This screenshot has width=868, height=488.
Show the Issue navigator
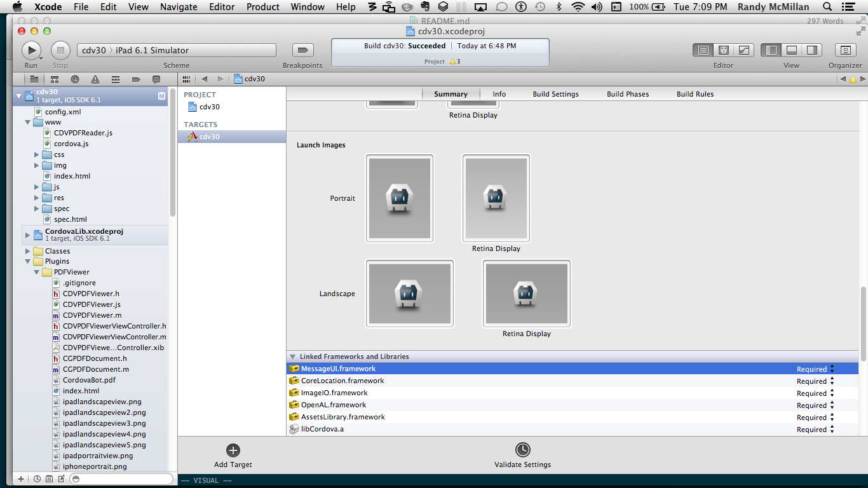(95, 79)
